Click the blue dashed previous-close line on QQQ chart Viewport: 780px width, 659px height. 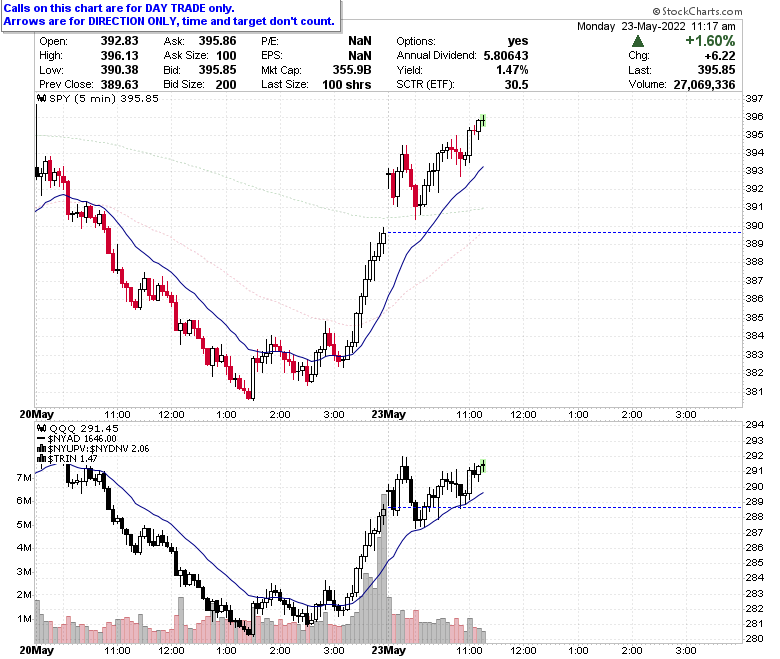pos(564,507)
